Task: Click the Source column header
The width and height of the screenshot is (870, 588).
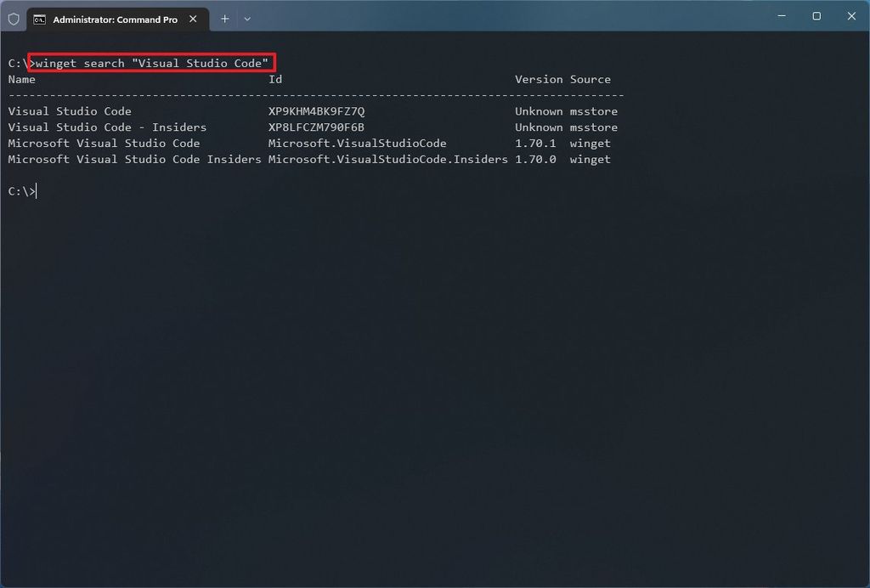Action: pos(590,79)
